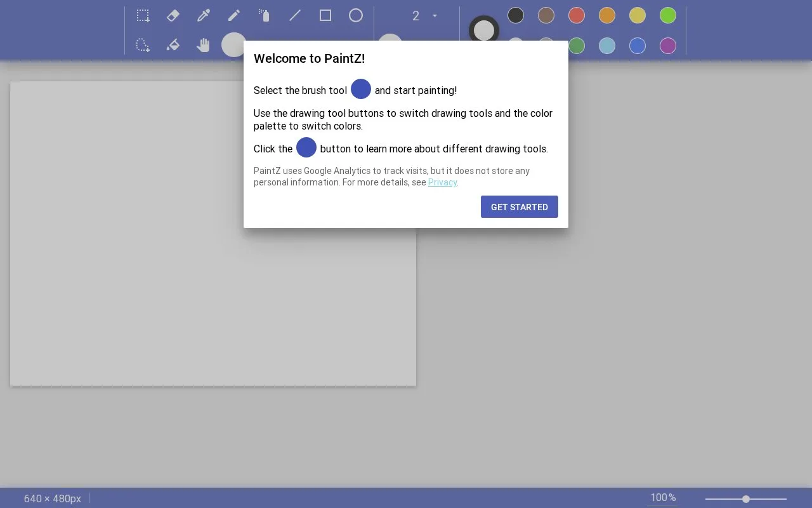Activate the Pan hand tool
Image resolution: width=812 pixels, height=508 pixels.
[204, 45]
